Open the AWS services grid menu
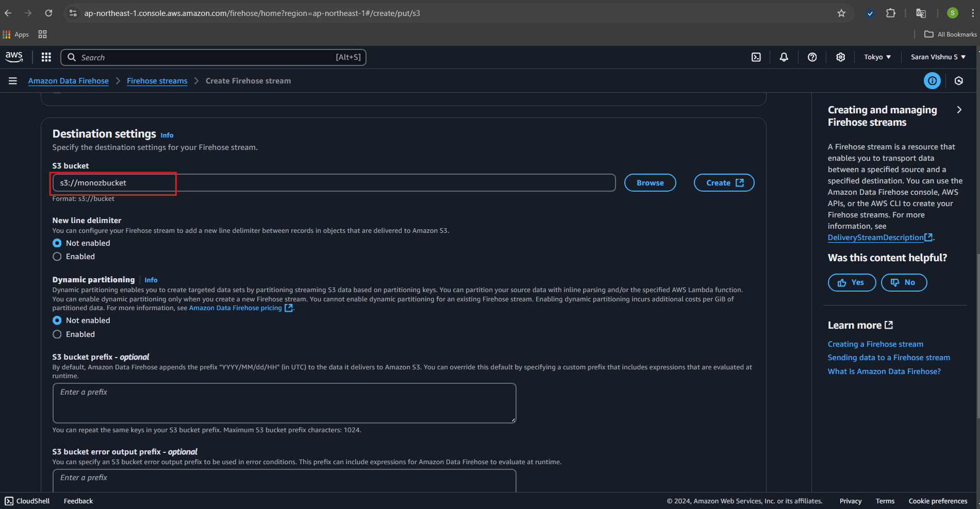The image size is (980, 509). (46, 57)
